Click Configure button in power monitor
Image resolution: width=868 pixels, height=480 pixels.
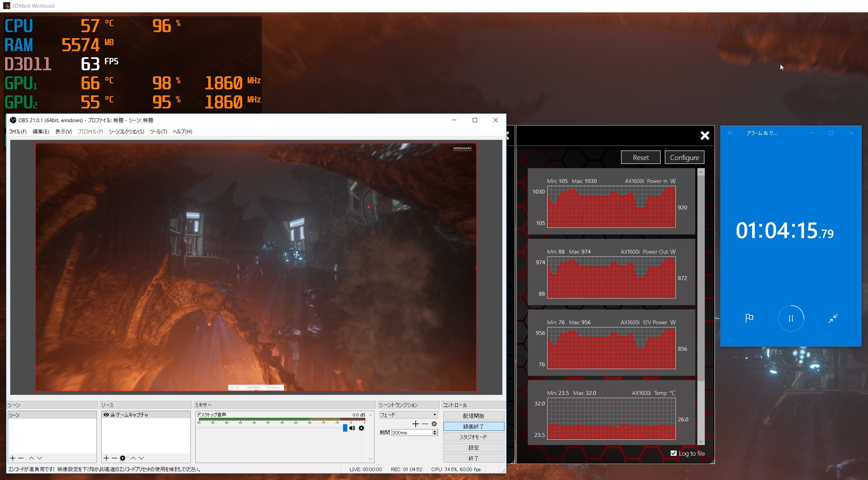point(685,158)
